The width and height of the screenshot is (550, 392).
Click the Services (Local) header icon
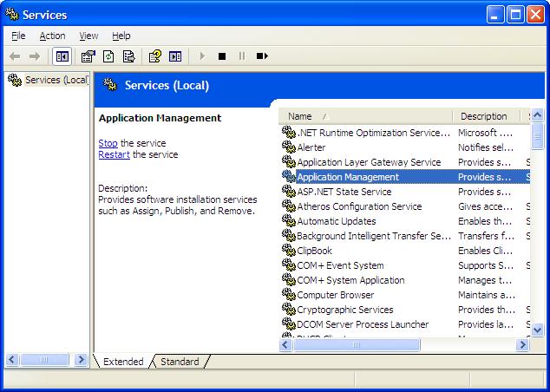click(x=110, y=84)
